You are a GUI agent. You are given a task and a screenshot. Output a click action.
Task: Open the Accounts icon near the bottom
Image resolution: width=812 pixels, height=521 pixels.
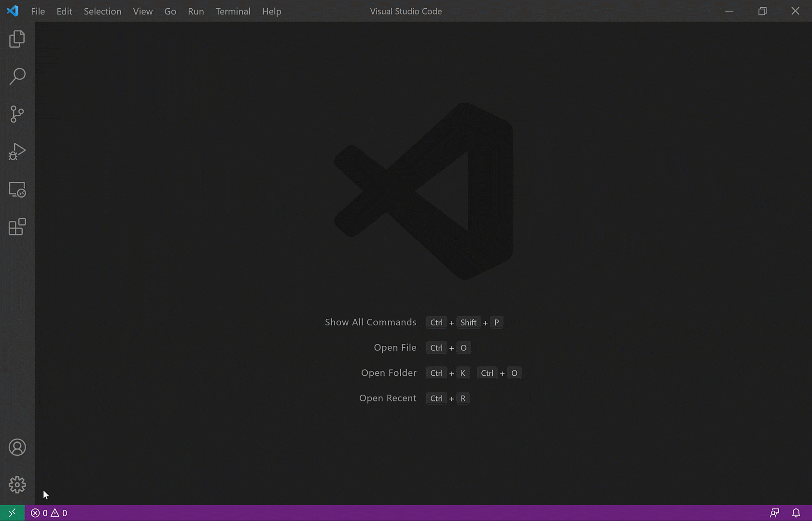coord(17,447)
